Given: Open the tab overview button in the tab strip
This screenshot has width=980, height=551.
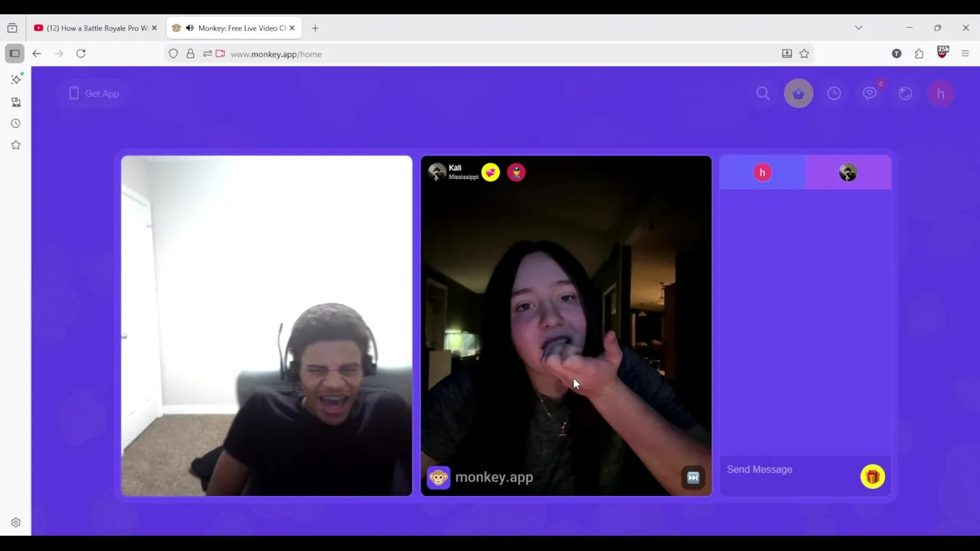Looking at the screenshot, I should (x=12, y=28).
